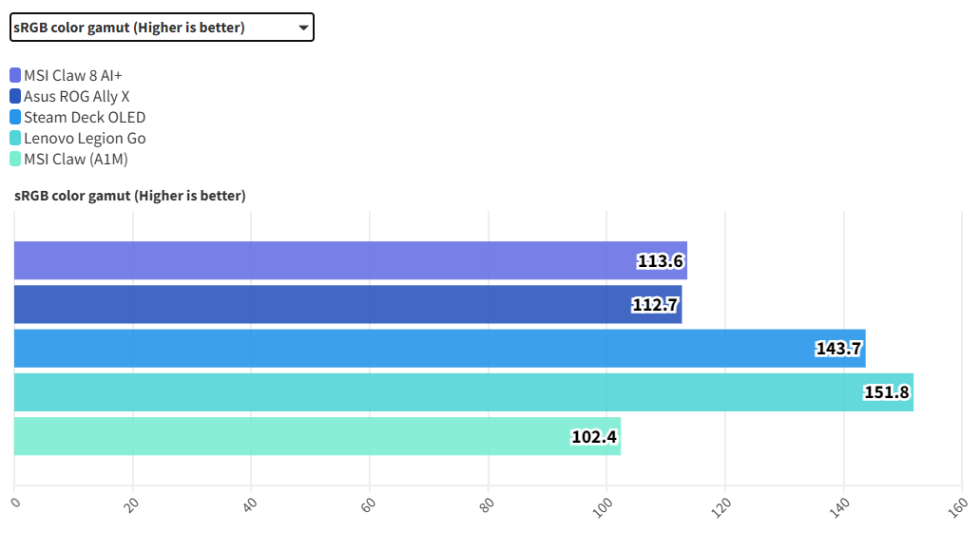Click the MSI Claw (A1M) legend swatch
Viewport: 980px width, 533px height.
(x=15, y=159)
